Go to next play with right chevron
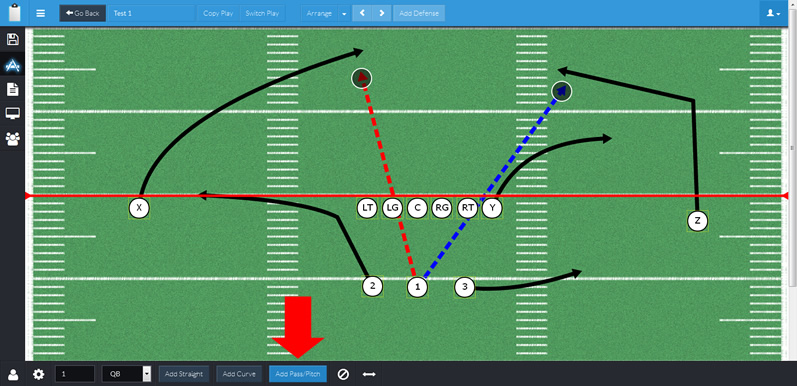 [382, 13]
